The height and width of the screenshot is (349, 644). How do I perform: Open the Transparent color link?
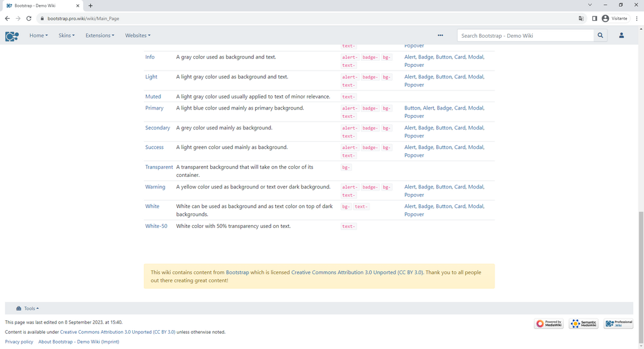point(159,167)
